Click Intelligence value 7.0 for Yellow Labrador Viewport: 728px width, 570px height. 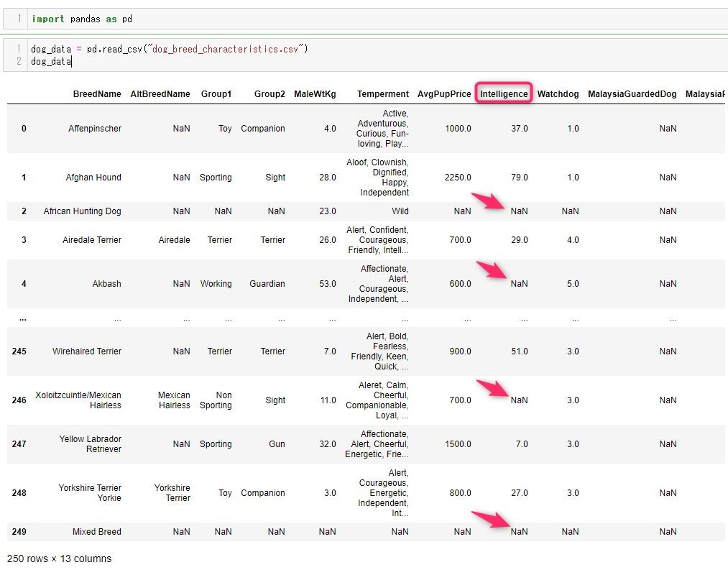click(522, 444)
